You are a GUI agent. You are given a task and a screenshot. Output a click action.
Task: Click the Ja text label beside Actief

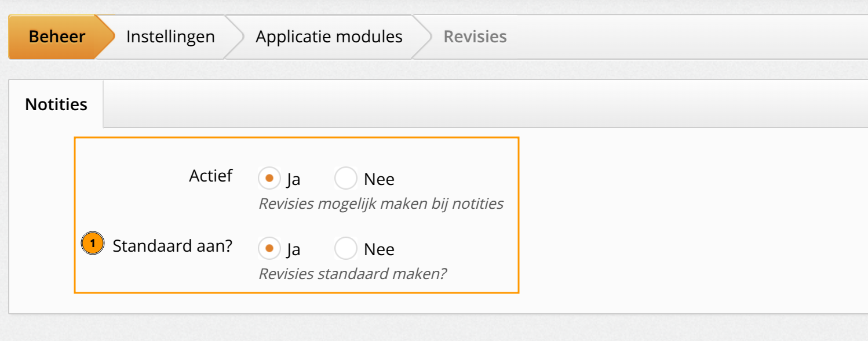click(293, 179)
